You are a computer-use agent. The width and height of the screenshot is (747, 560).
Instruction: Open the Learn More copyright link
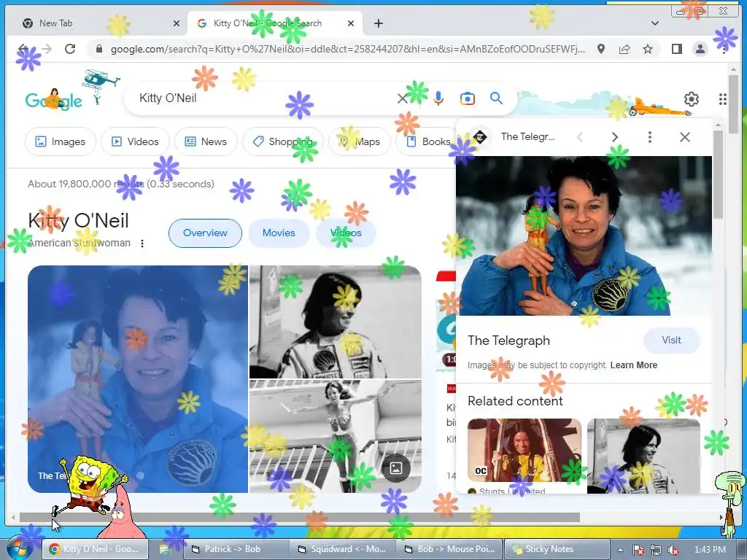(634, 365)
